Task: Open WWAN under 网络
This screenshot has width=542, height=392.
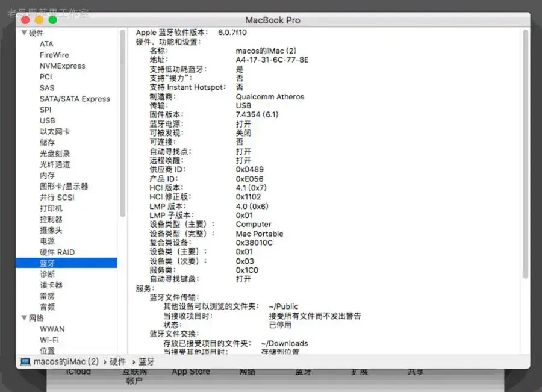Action: 52,329
